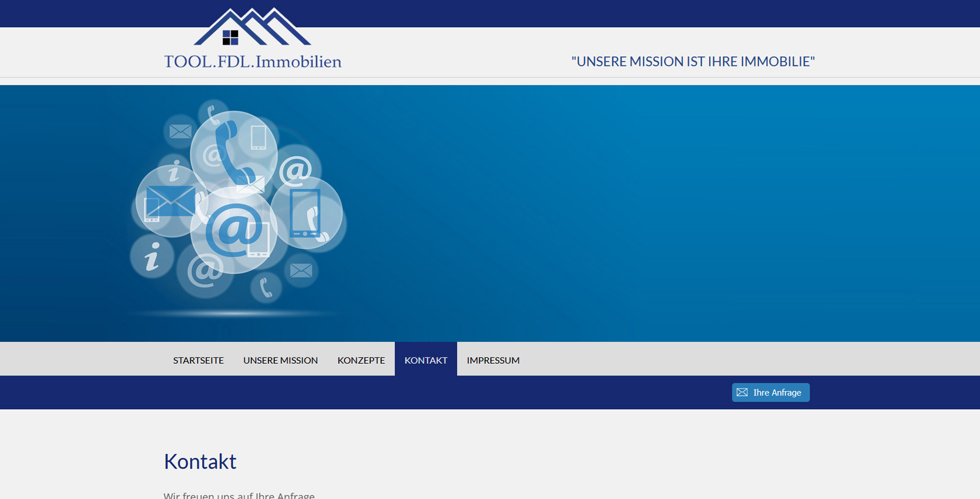
Task: Click the TOOL.FDL.Immobilien logo text
Action: [x=253, y=62]
